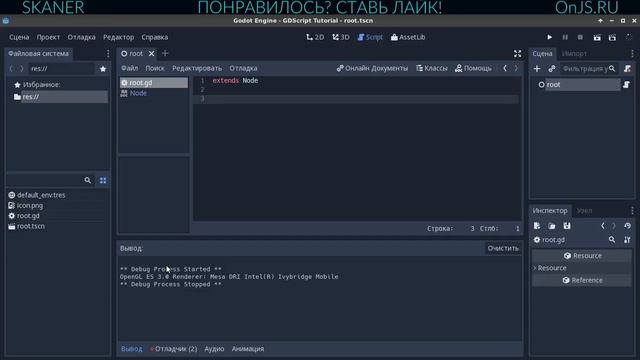
Task: Switch to Импорт dock tab
Action: tap(574, 53)
